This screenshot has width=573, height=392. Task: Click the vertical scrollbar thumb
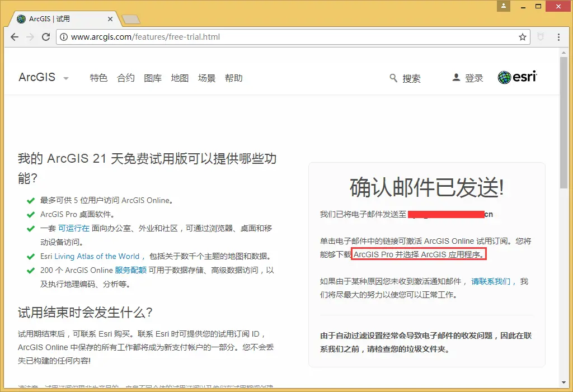click(563, 122)
